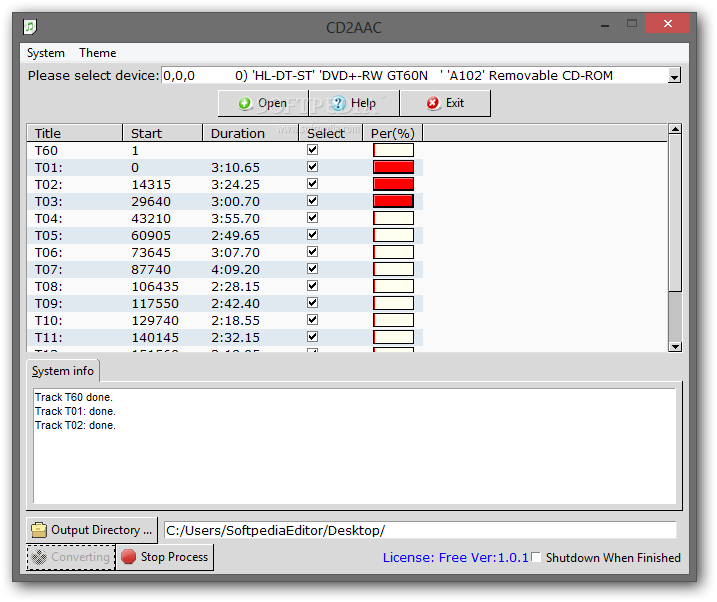The width and height of the screenshot is (717, 602).
Task: Click log line 'Track T02: done.'
Action: pyautogui.click(x=75, y=426)
